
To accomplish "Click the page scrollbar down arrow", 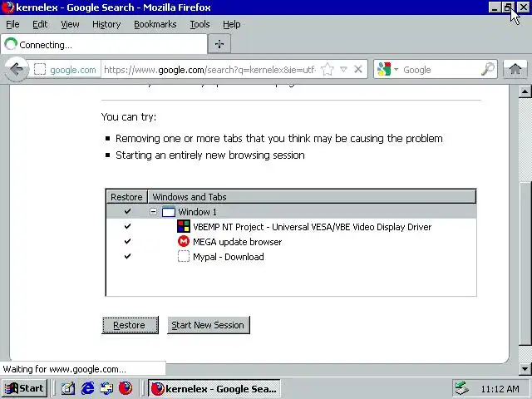I will (525, 368).
